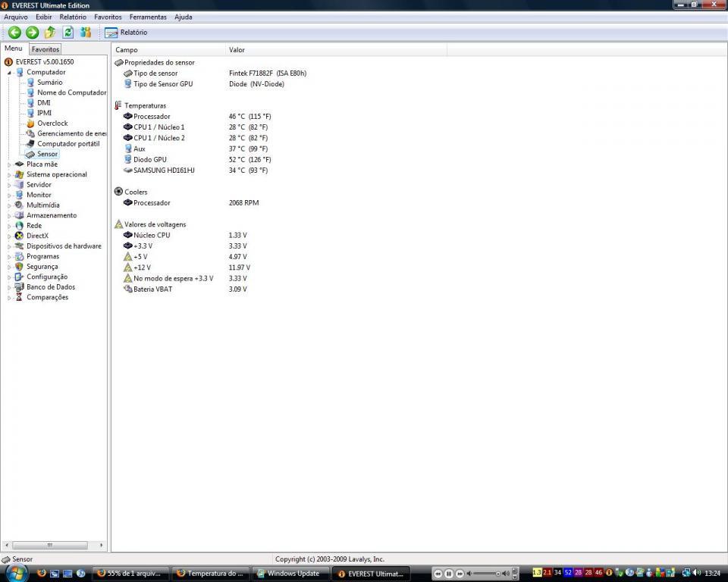728x582 pixels.
Task: Click the Temperaturas thermometer icon
Action: click(118, 105)
